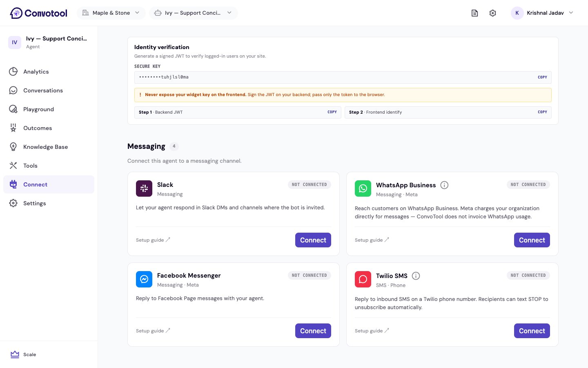Click the Convotool logo
588x368 pixels.
click(x=38, y=13)
